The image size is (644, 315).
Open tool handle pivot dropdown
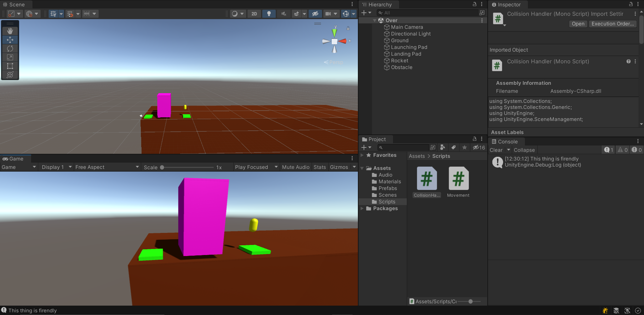coord(14,14)
